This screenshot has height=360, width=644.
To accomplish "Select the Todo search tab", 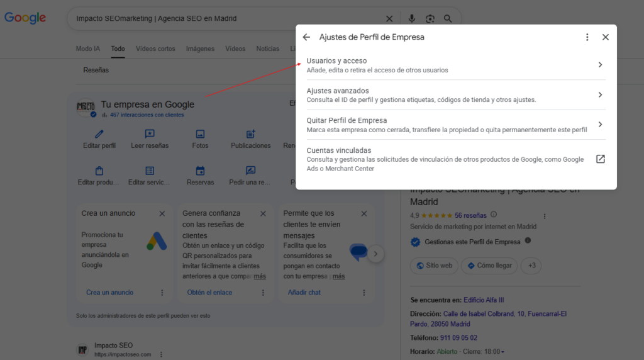I will 118,48.
